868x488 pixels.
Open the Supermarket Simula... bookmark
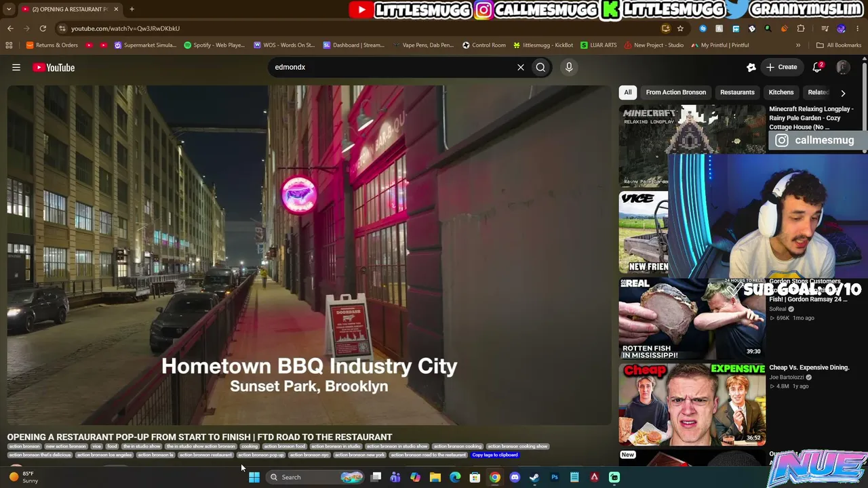click(x=145, y=45)
